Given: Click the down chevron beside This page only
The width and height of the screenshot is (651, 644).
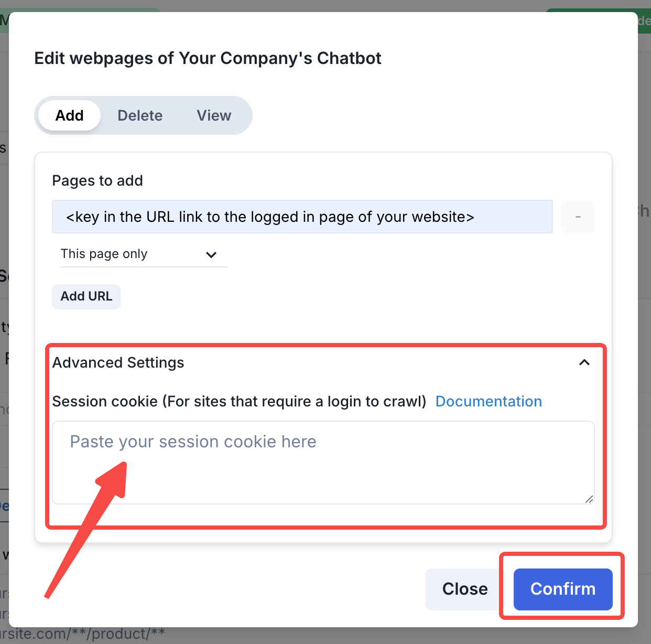Looking at the screenshot, I should (211, 255).
